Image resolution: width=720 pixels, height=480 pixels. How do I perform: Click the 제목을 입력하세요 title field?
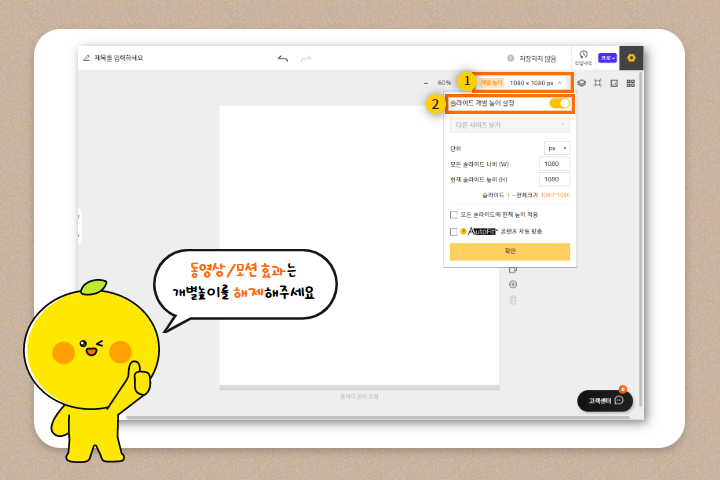click(118, 58)
